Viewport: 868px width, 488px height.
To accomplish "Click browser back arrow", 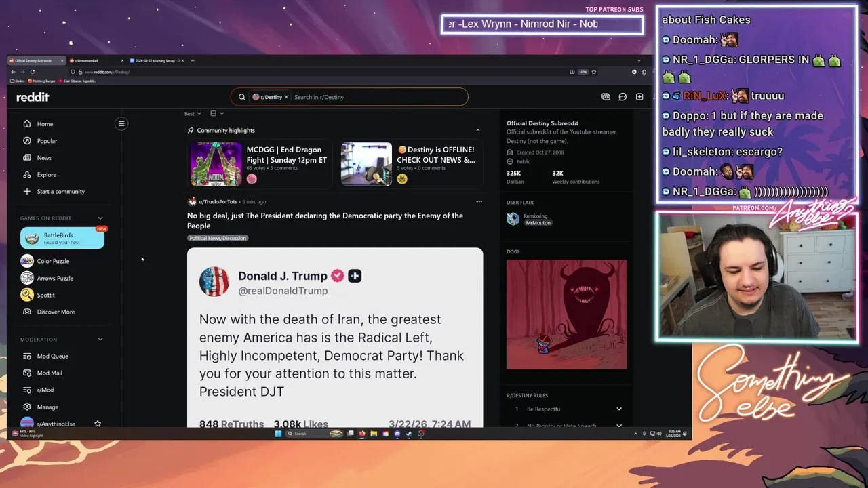I will [x=13, y=72].
